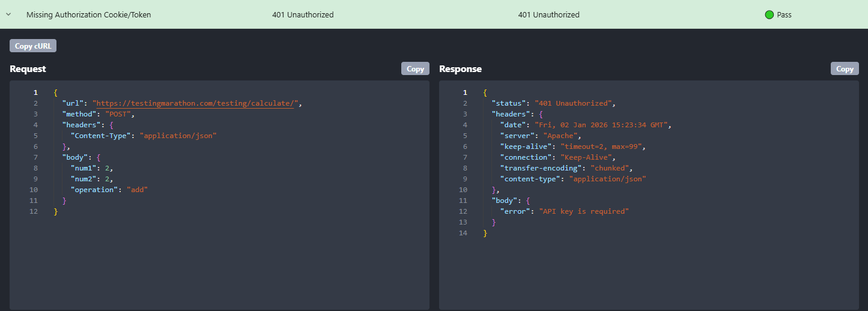
Task: Open the testingmarathon.com calculate URL link
Action: point(195,103)
